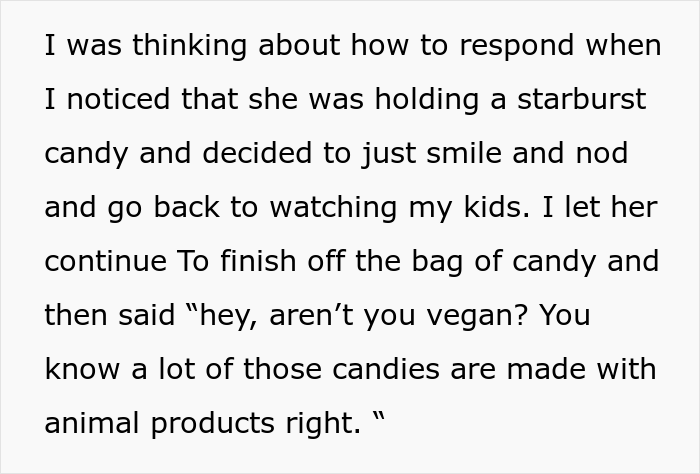
Task: Click the word "noticed"
Action: pyautogui.click(x=121, y=100)
